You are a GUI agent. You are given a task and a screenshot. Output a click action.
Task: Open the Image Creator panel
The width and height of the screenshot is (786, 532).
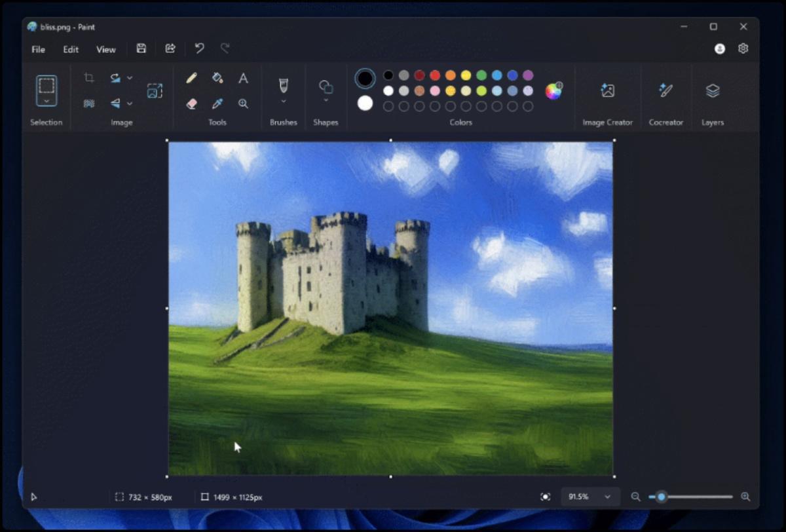607,91
